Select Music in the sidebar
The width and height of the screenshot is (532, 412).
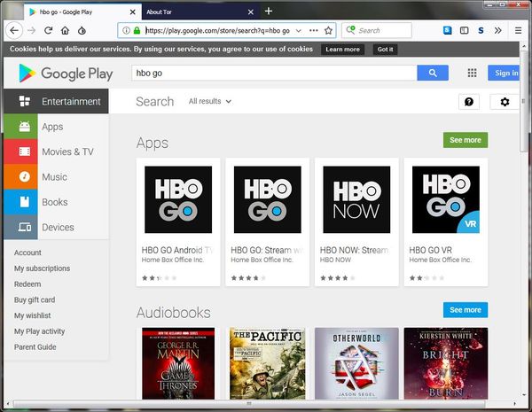[x=54, y=176]
